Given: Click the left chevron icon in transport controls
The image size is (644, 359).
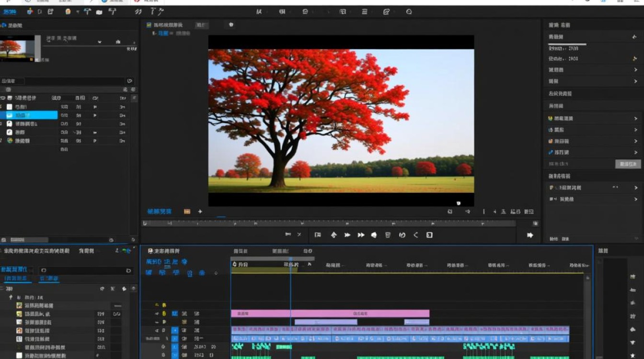Looking at the screenshot, I should pyautogui.click(x=416, y=235).
